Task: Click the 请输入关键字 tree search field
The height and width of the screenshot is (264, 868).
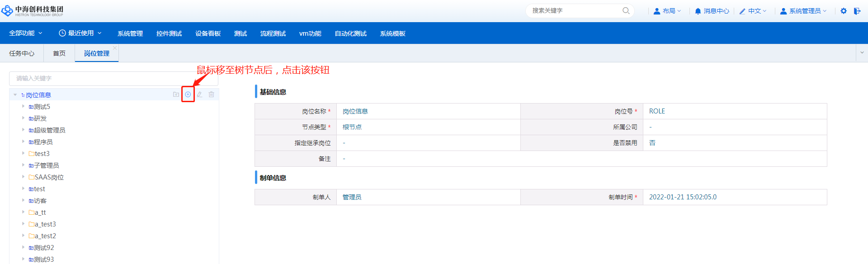Action: (x=113, y=78)
